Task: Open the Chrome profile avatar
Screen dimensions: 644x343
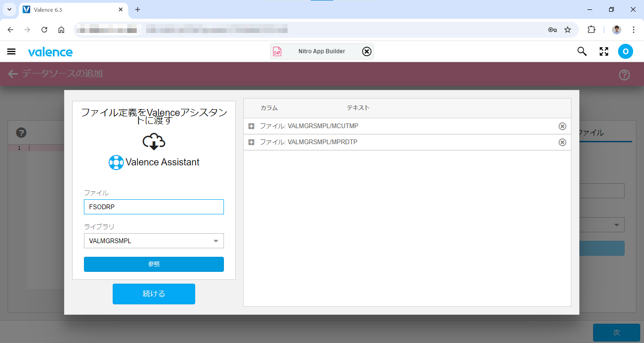Action: point(617,30)
